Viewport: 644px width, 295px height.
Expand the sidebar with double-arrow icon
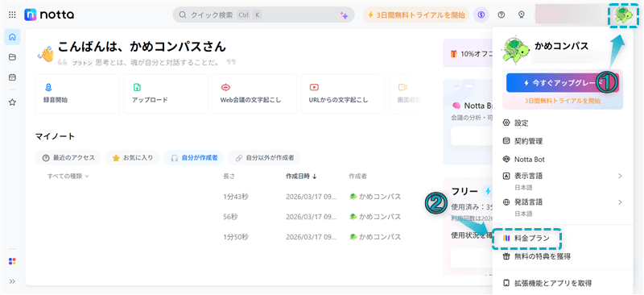[12, 281]
